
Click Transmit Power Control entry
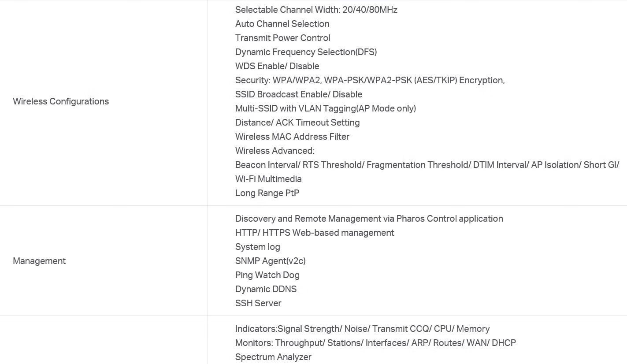pyautogui.click(x=283, y=38)
